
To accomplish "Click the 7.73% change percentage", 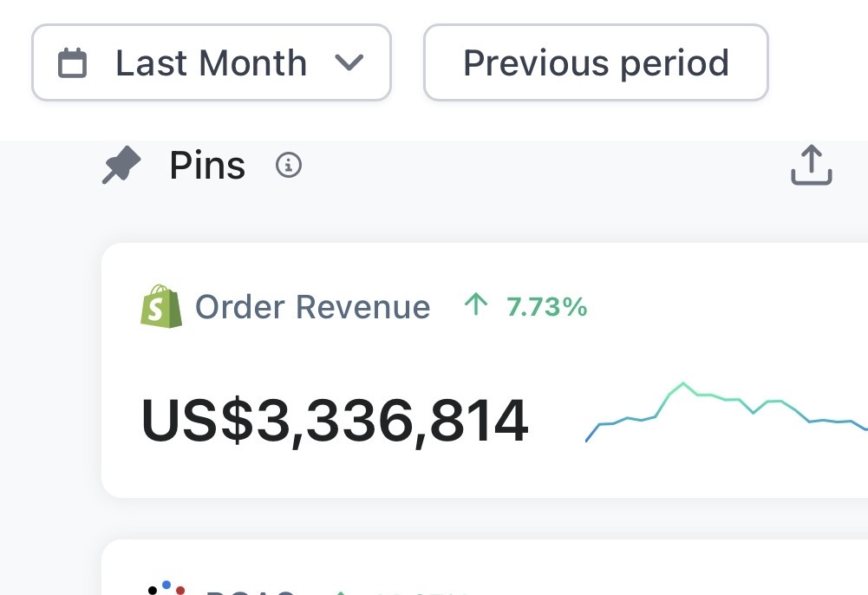I will tap(546, 307).
